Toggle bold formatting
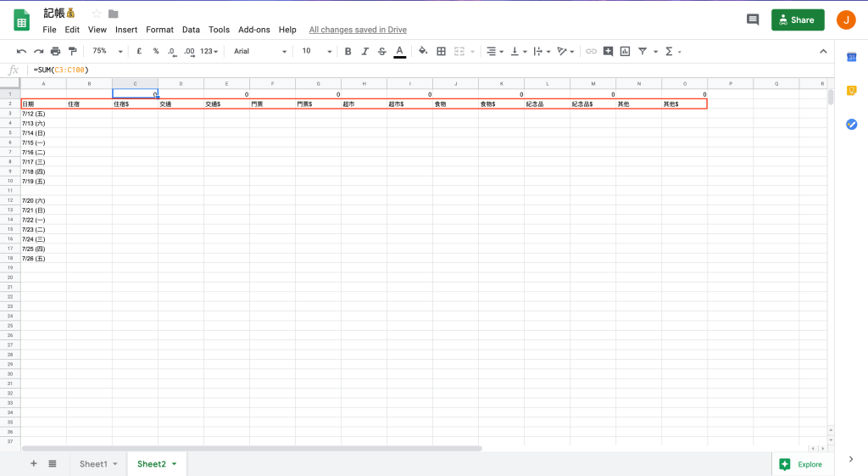This screenshot has height=476, width=868. point(348,52)
